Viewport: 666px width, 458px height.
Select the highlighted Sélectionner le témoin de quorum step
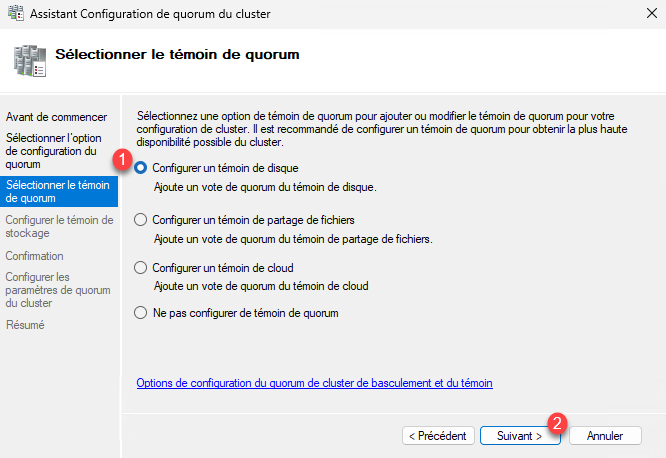pos(59,192)
